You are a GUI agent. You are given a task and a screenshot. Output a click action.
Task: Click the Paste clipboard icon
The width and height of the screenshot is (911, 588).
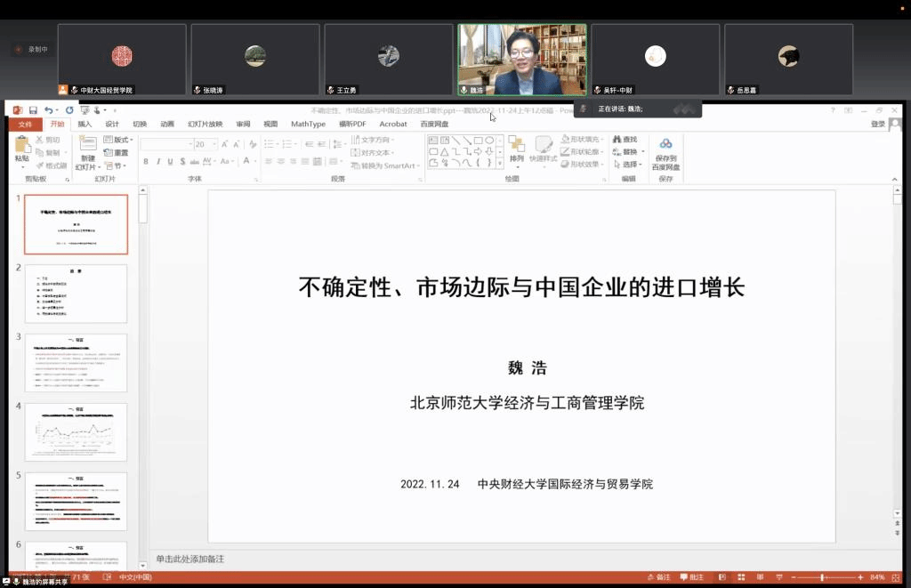pos(22,148)
